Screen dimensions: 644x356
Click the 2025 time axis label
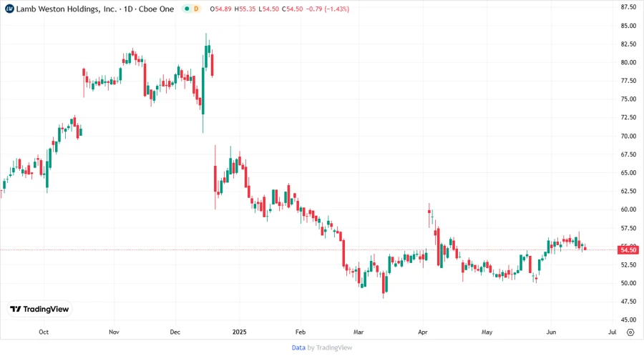coord(240,332)
